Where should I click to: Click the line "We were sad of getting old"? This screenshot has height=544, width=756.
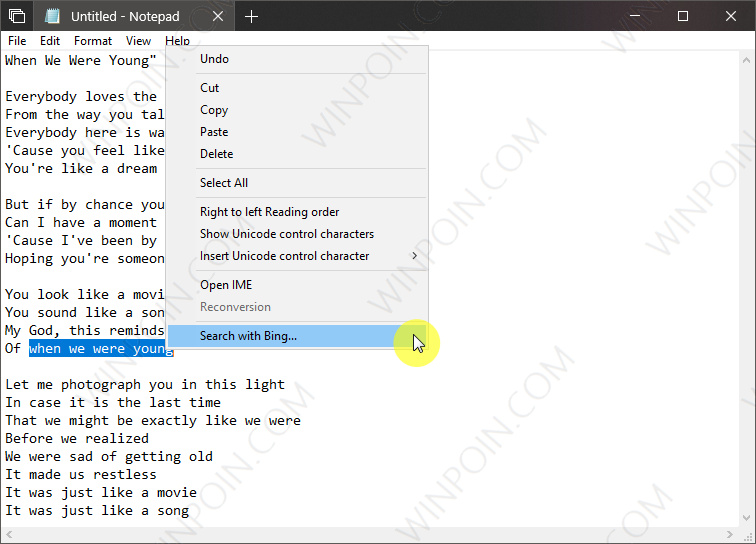109,456
